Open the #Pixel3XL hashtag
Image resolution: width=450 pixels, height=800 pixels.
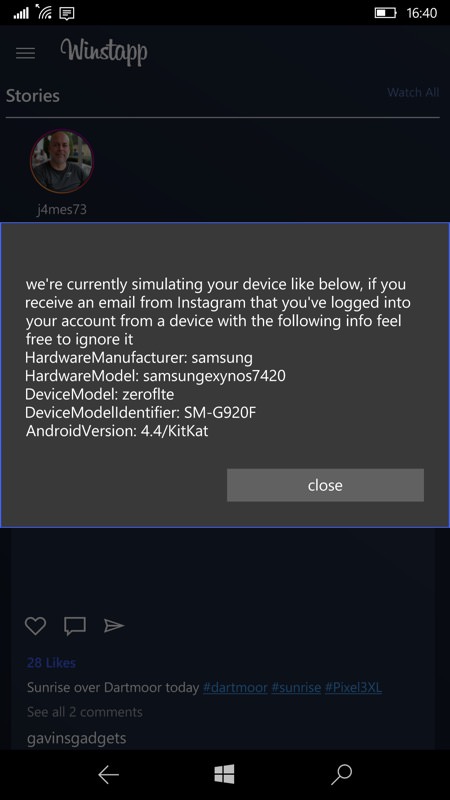[x=353, y=687]
